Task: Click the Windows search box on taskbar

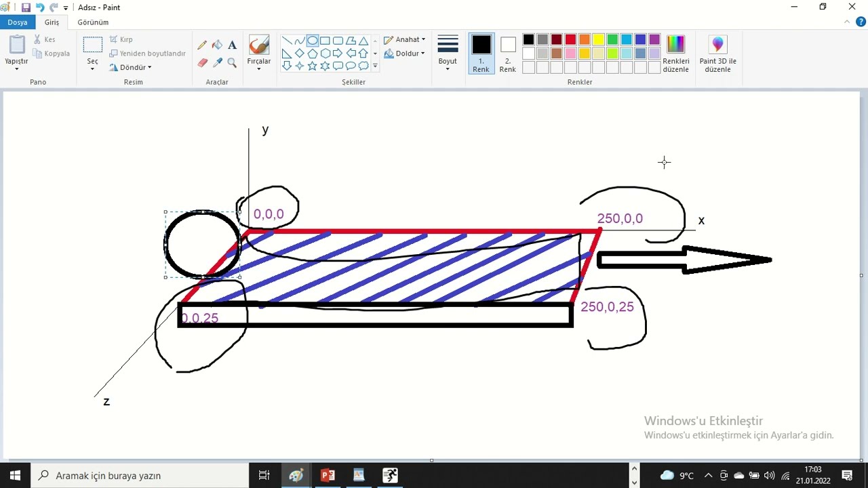Action: 140,475
